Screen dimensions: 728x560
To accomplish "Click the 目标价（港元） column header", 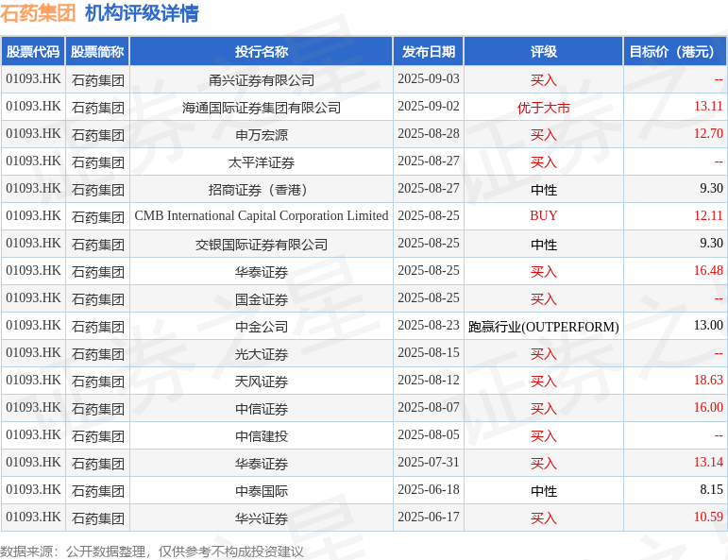I will click(x=675, y=51).
